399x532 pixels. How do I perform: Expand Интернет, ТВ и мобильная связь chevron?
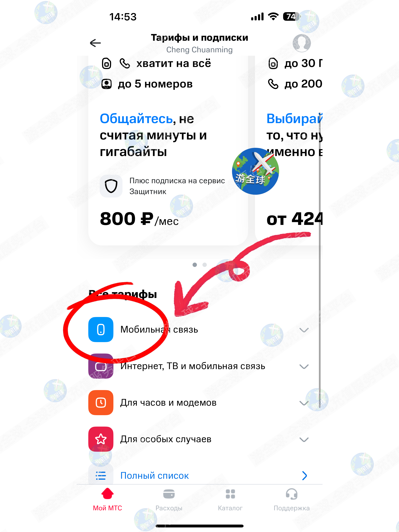[x=304, y=366]
